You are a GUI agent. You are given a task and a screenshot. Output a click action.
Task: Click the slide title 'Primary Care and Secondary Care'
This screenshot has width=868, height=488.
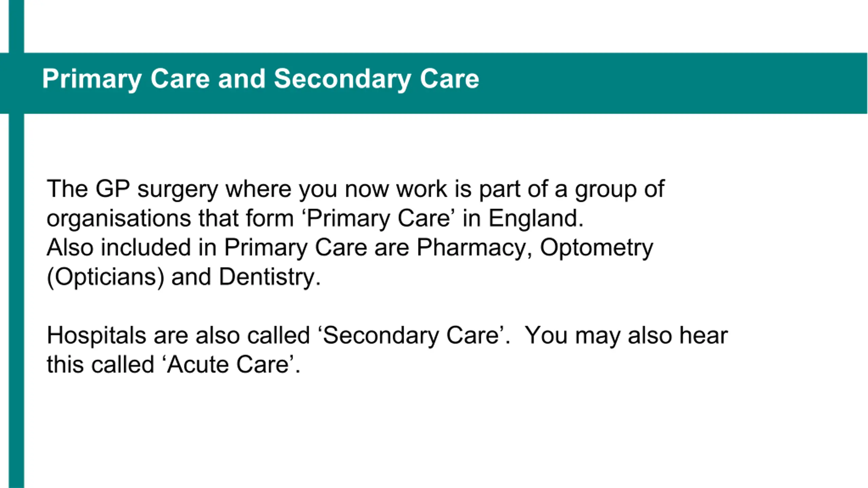pyautogui.click(x=260, y=79)
